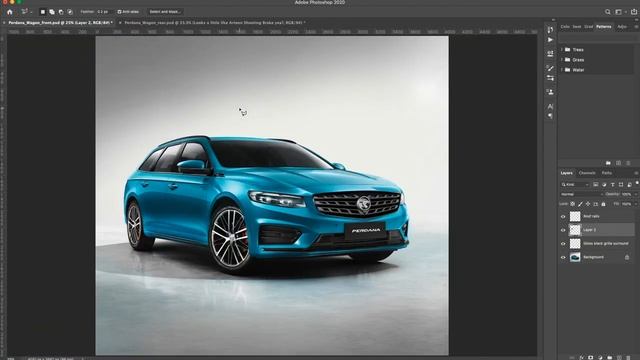Toggle filter for type layers icon
This screenshot has height=360, width=640.
coord(613,185)
